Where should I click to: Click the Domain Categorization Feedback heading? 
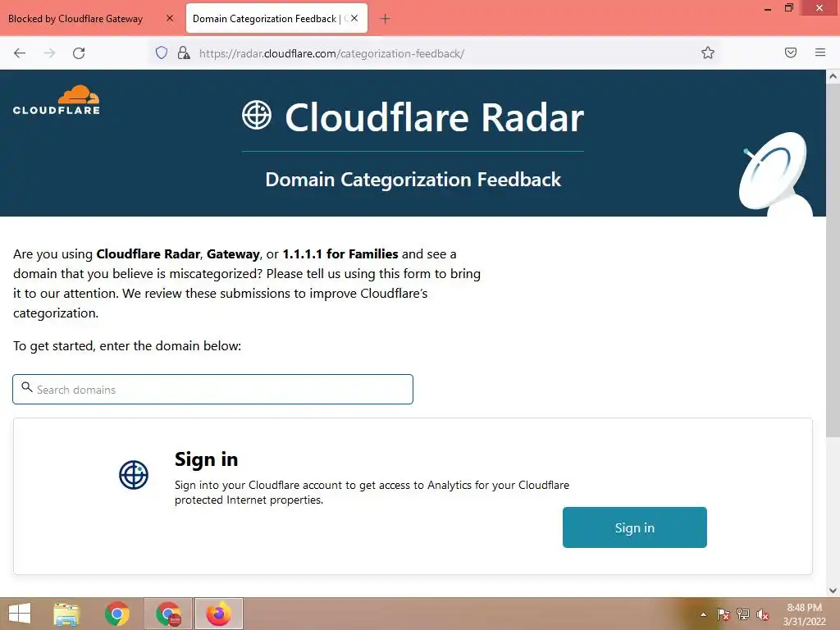tap(413, 180)
